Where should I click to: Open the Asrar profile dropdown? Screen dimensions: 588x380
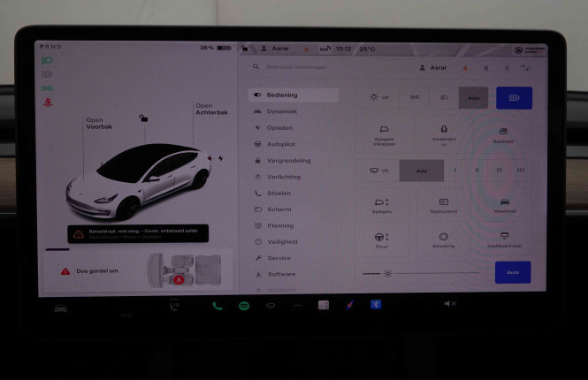point(432,67)
